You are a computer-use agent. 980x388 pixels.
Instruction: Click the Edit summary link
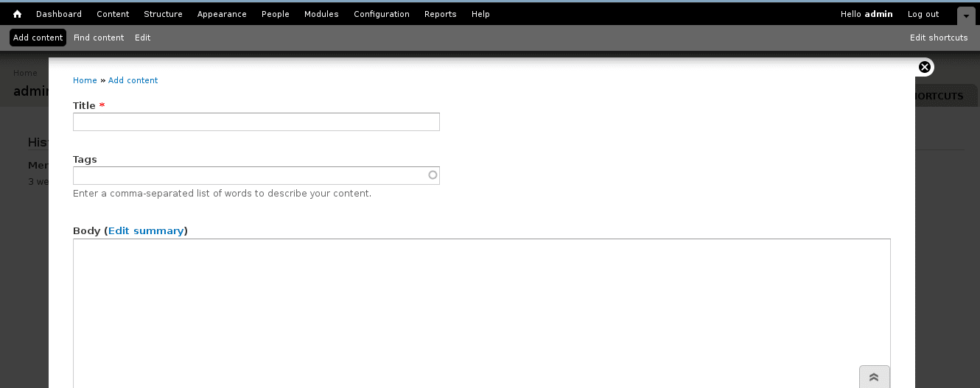coord(146,230)
